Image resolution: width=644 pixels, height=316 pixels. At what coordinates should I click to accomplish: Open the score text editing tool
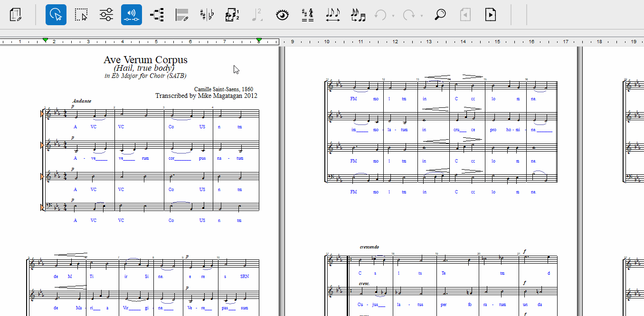tap(182, 15)
